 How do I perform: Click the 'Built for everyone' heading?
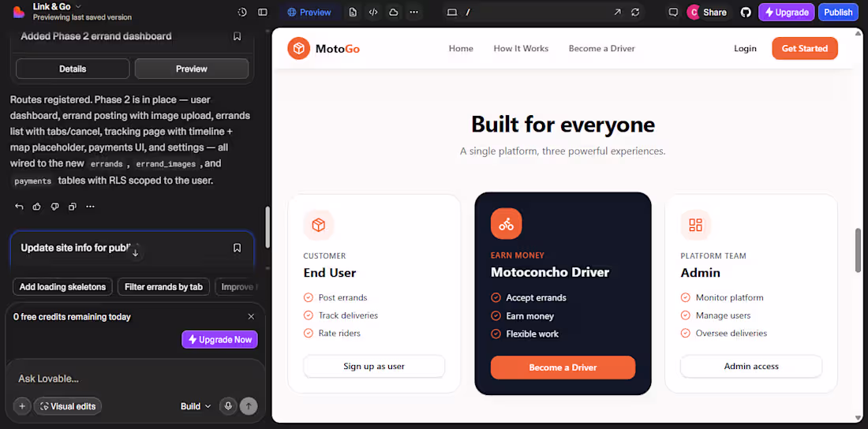563,124
